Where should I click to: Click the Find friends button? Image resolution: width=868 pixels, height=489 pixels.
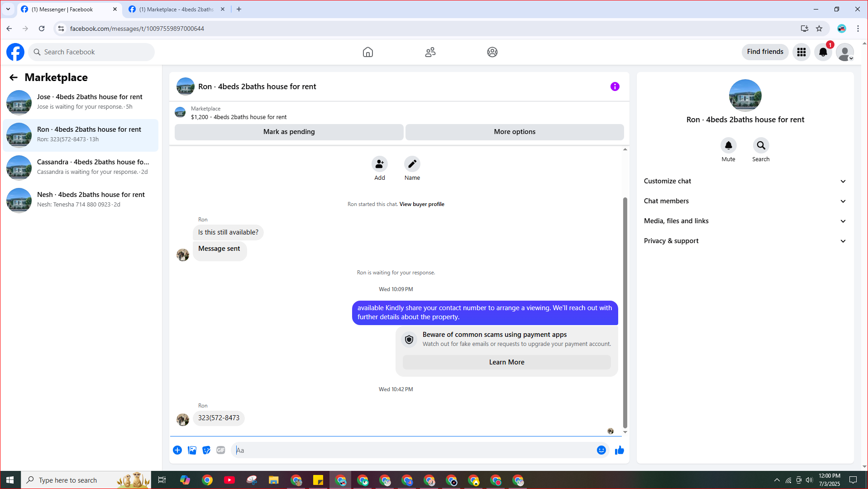tap(765, 52)
